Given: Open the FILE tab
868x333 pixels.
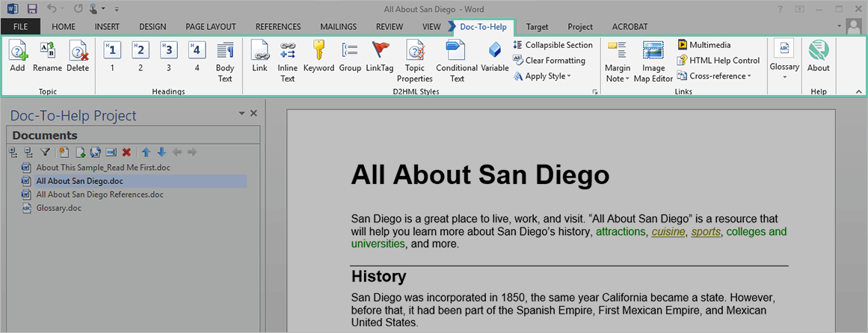Looking at the screenshot, I should [20, 26].
